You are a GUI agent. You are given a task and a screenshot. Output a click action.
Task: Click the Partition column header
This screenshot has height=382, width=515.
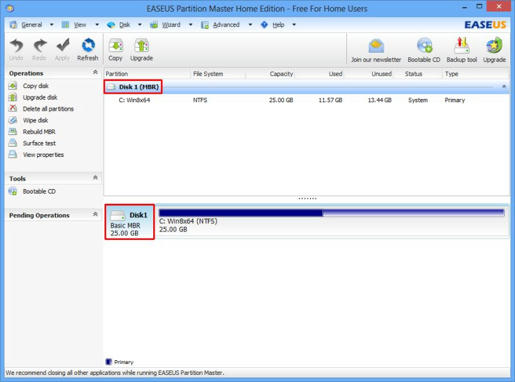point(117,74)
